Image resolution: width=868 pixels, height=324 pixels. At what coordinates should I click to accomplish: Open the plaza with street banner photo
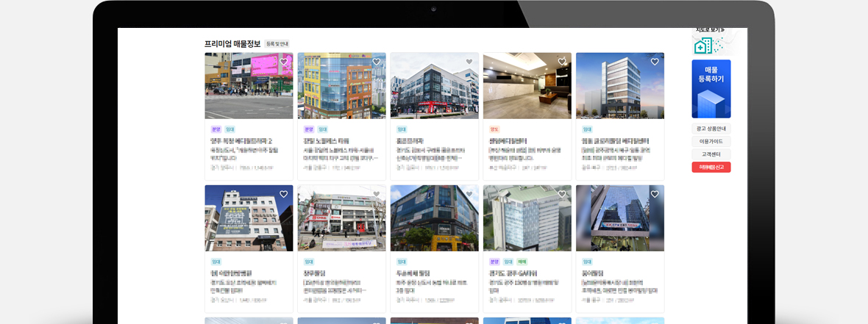341,218
